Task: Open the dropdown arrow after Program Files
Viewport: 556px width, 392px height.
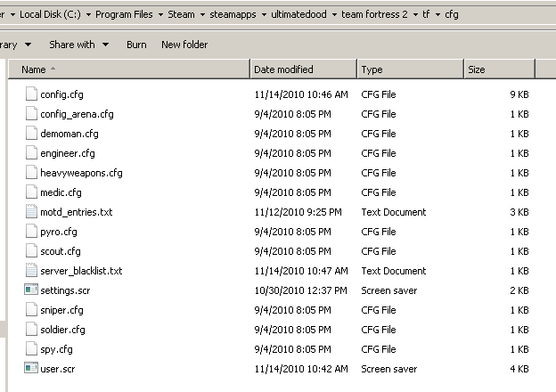Action: tap(160, 14)
